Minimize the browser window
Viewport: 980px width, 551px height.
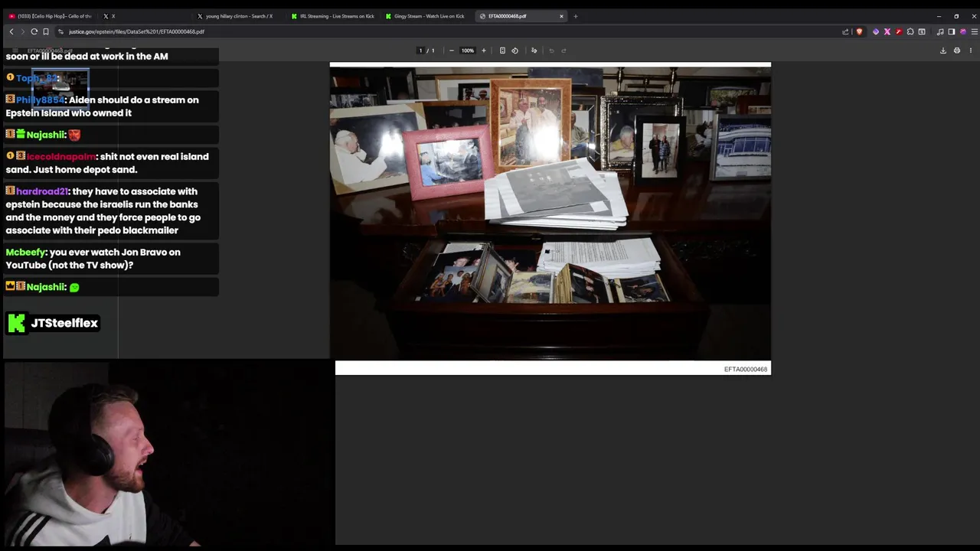click(939, 16)
